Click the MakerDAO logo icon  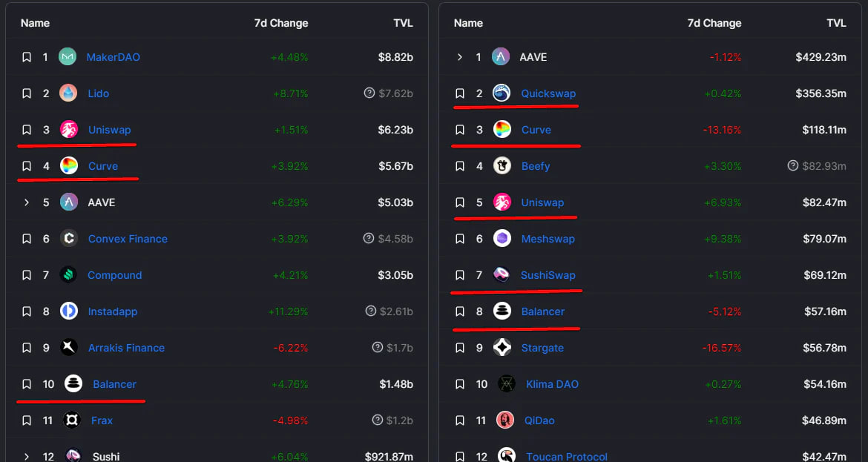point(68,57)
